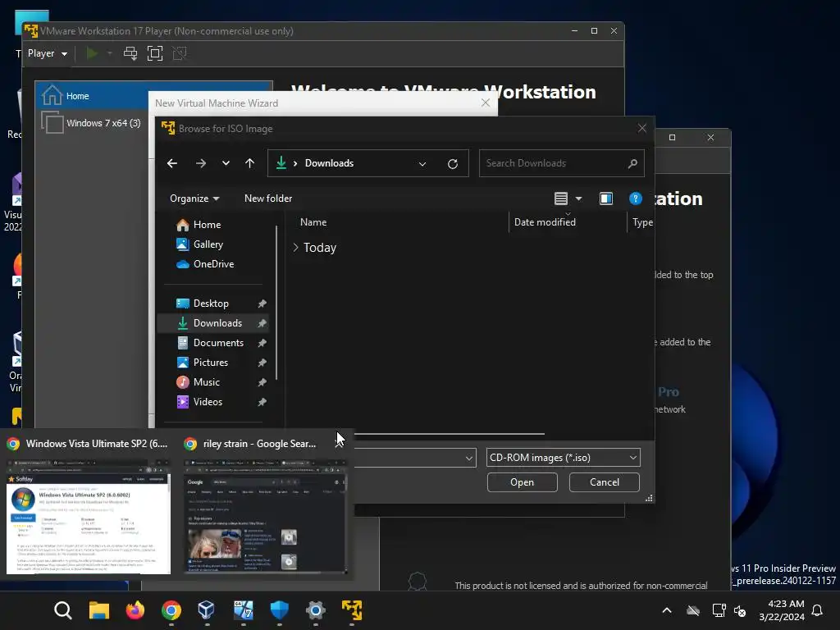Screen dimensions: 840x630
Task: Go up one folder level
Action: click(249, 163)
